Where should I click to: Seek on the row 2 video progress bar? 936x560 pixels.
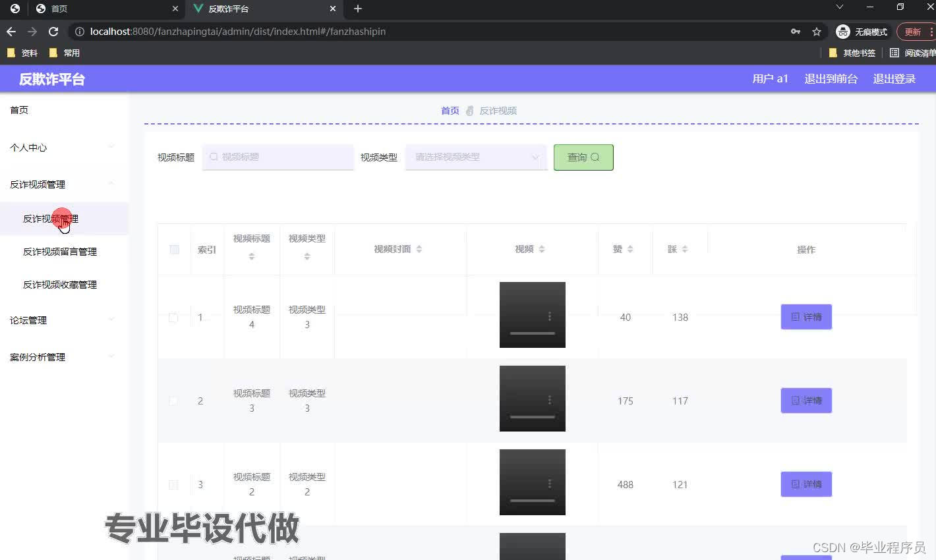tap(533, 417)
